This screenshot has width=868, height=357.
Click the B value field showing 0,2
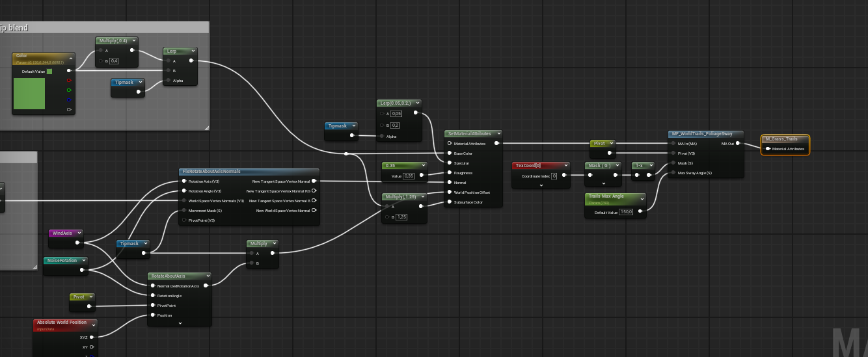(x=396, y=125)
